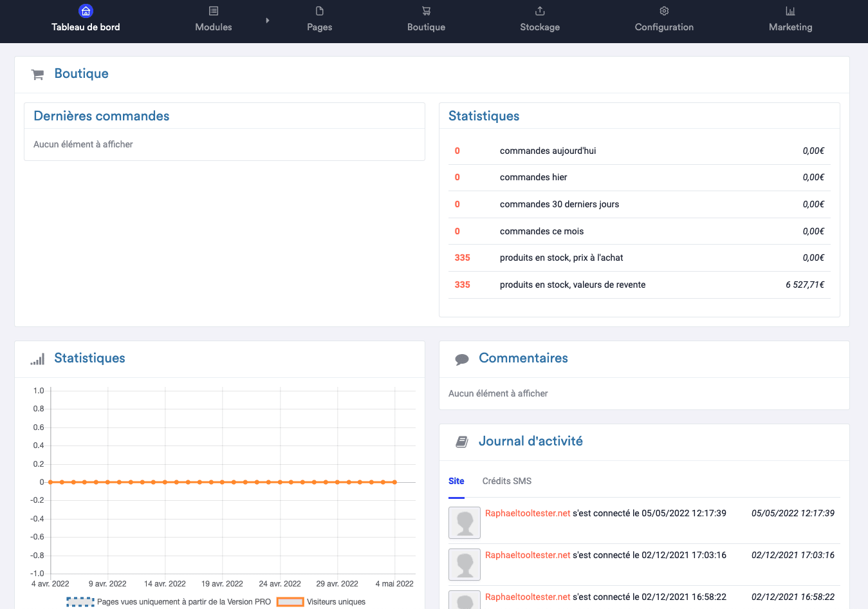Click the Configuration gear icon
This screenshot has height=609, width=868.
(x=664, y=11)
